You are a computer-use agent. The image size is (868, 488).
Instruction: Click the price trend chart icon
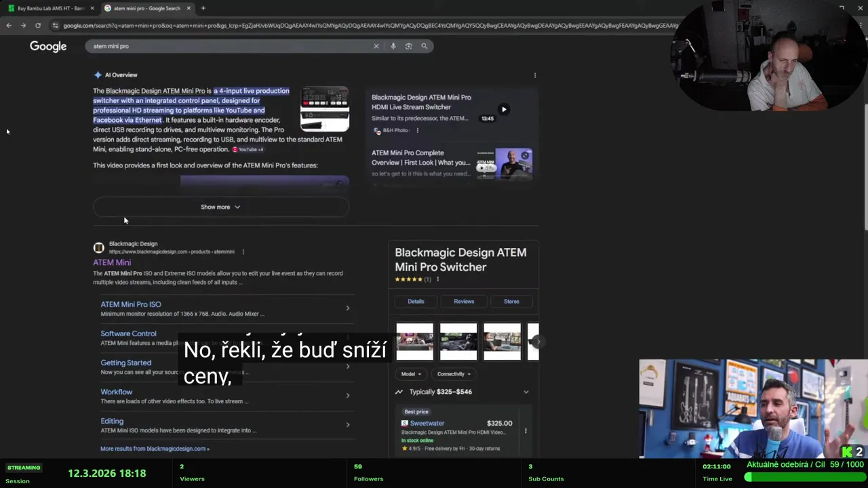click(x=399, y=392)
